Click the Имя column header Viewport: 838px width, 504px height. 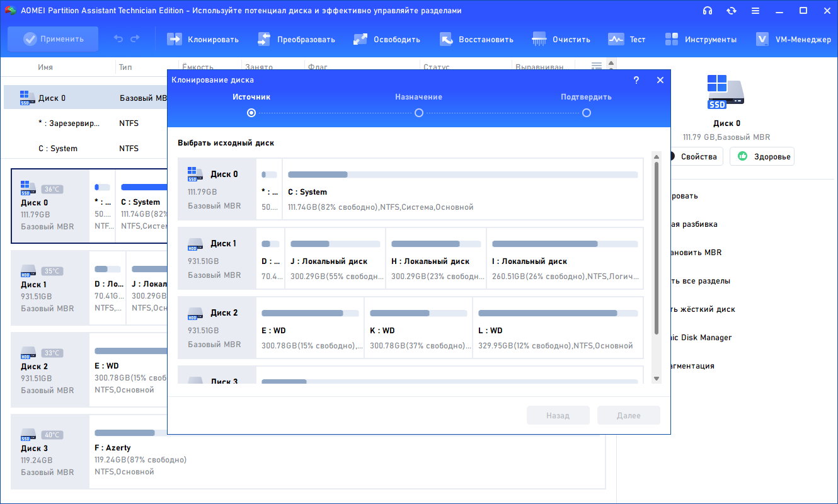click(x=45, y=67)
